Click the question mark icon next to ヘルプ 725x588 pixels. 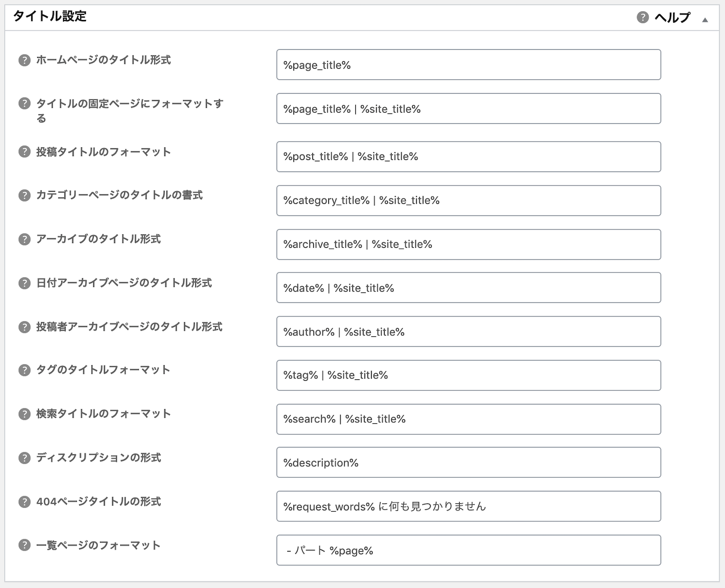(x=642, y=17)
